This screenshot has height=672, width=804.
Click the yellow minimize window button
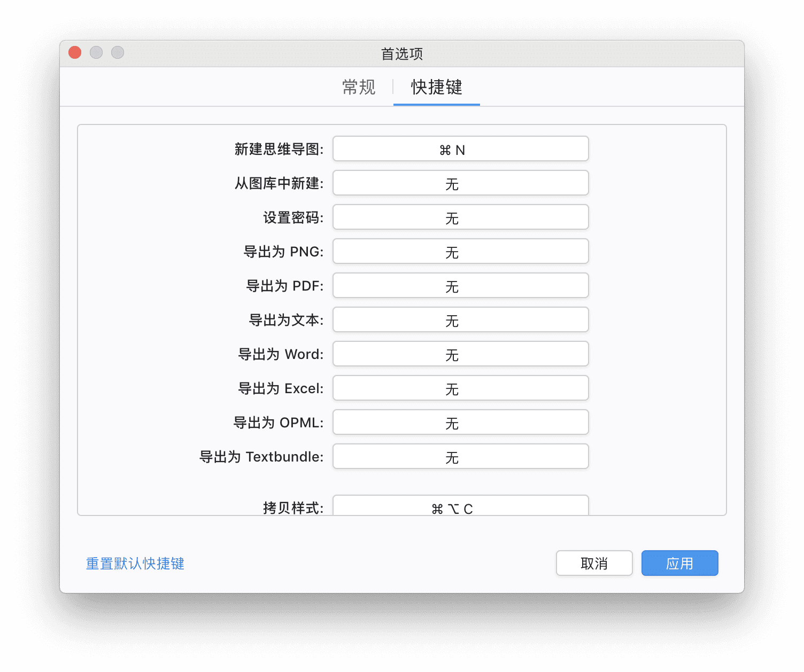[x=96, y=52]
